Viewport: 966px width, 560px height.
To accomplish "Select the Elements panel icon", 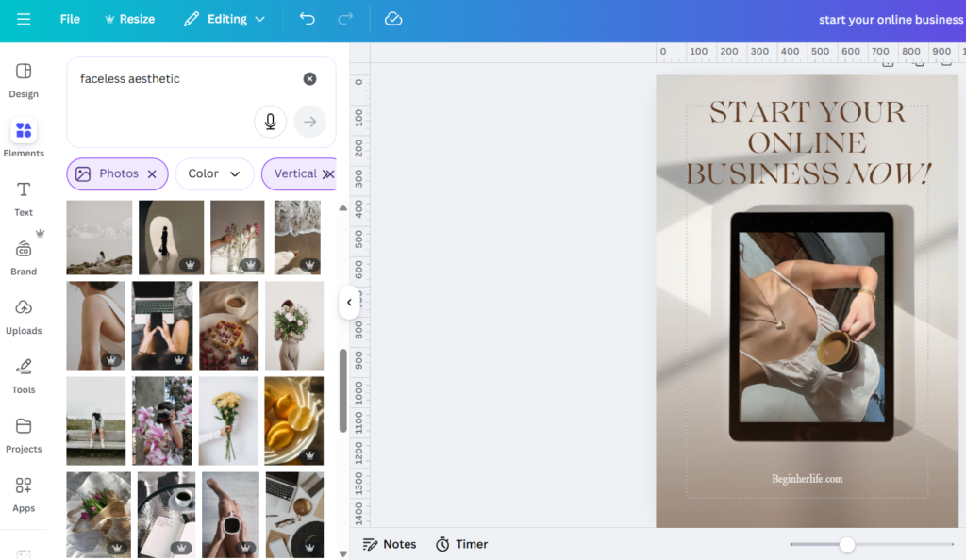I will (24, 137).
